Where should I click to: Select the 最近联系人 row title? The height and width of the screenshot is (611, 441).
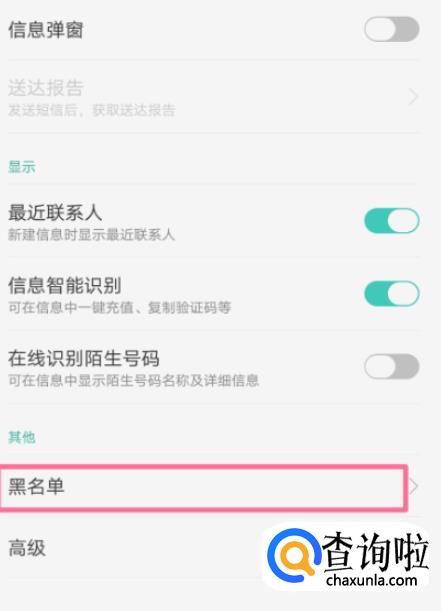(55, 213)
